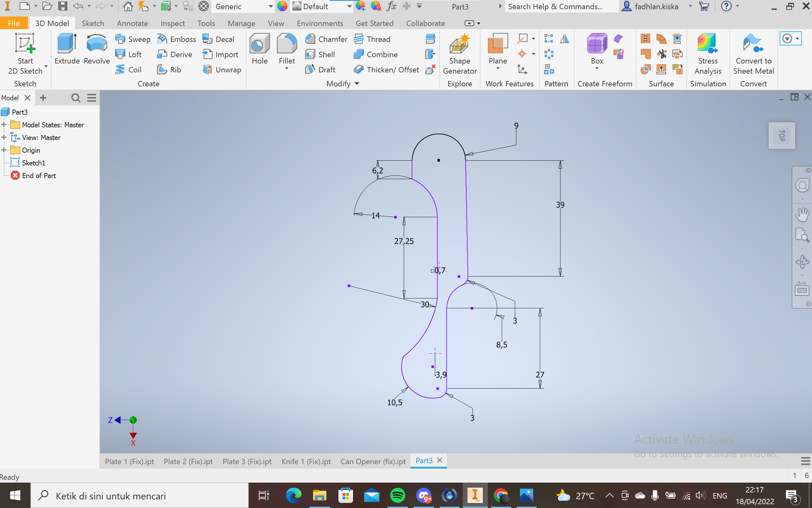The width and height of the screenshot is (812, 508).
Task: Open the Fillet dropdown arrow
Action: point(287,69)
